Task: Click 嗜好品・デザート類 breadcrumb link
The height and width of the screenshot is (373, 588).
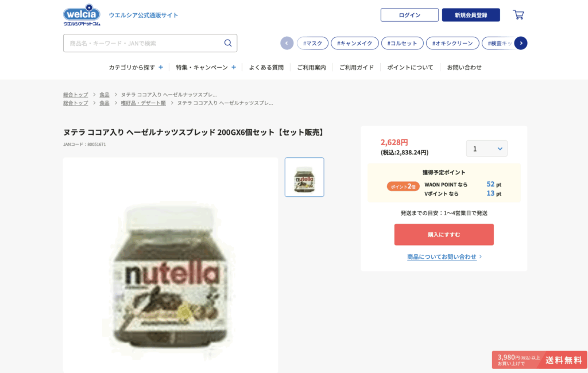Action: pos(143,103)
